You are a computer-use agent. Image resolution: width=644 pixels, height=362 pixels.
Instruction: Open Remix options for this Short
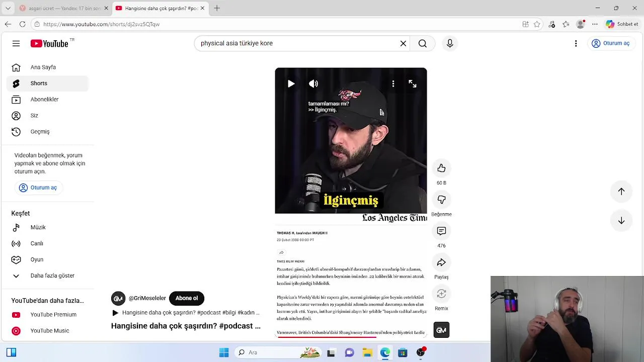(441, 294)
